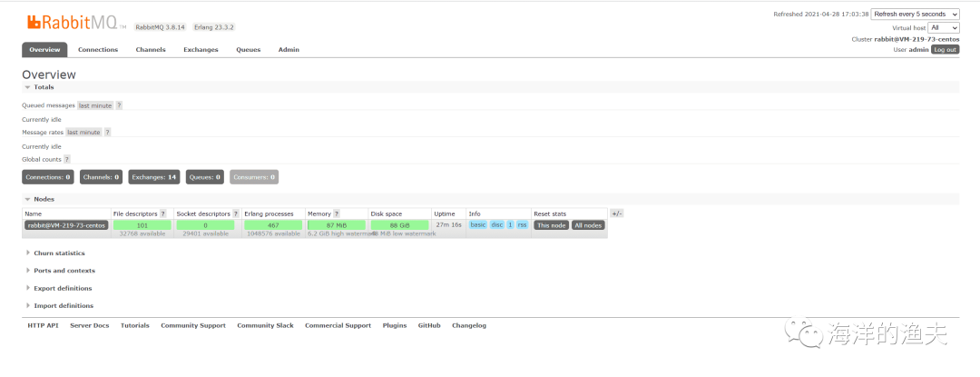
Task: Click the rss info tag
Action: 522,225
